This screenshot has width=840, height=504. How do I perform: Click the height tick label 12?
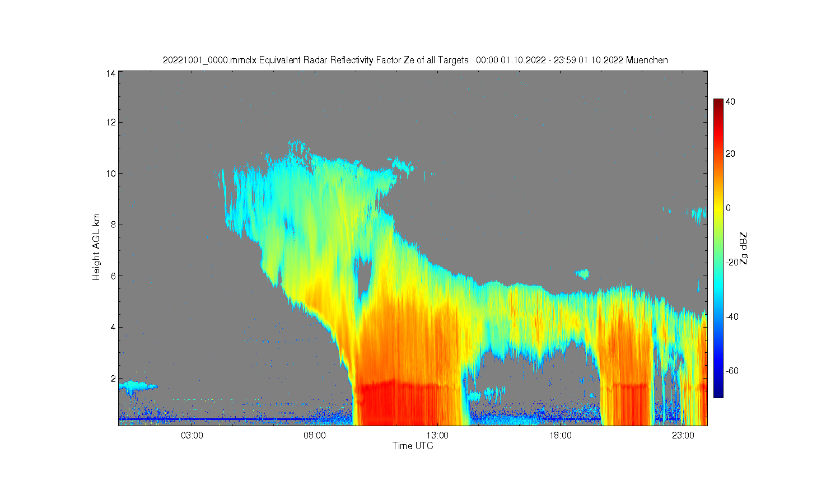click(x=111, y=122)
